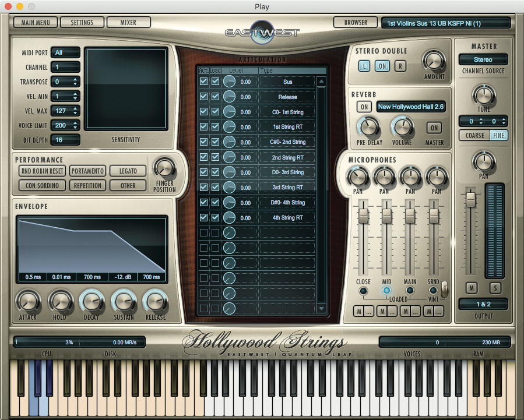Uncheck the Active box for Sus articulation
524x420 pixels.
tap(203, 82)
